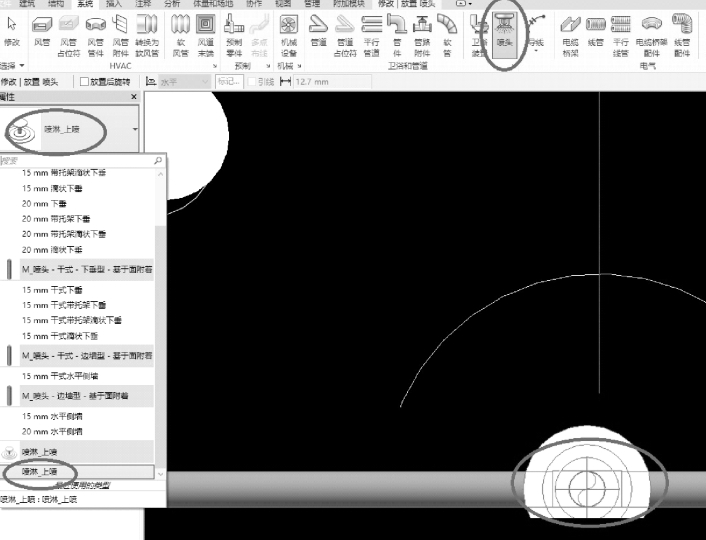The width and height of the screenshot is (706, 540).
Task: Select the 管路附件 pipe accessory tool
Action: coord(422,35)
